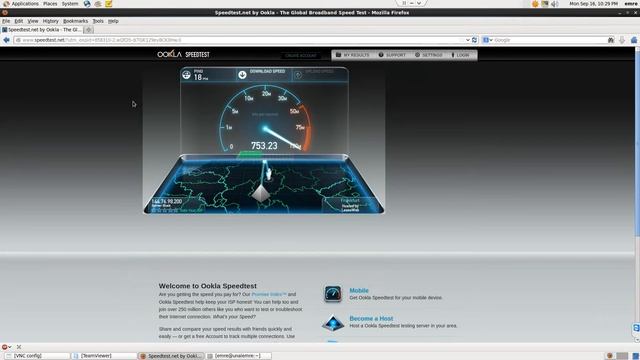The image size is (640, 360).
Task: Open the Places menu
Action: click(x=50, y=4)
